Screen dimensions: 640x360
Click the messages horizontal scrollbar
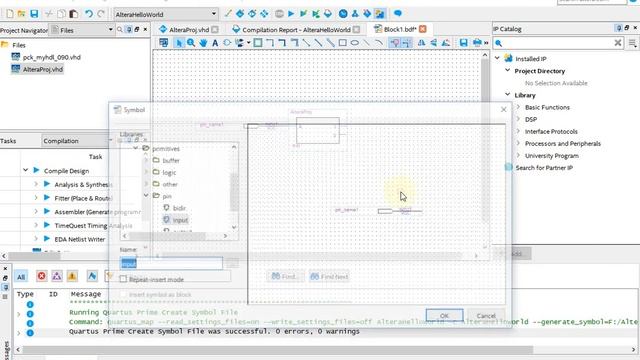click(278, 350)
